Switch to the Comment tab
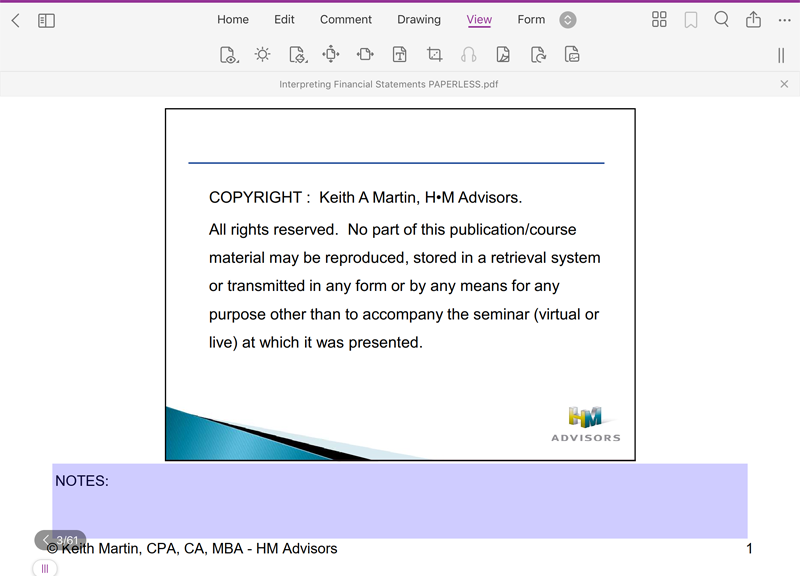 tap(346, 20)
